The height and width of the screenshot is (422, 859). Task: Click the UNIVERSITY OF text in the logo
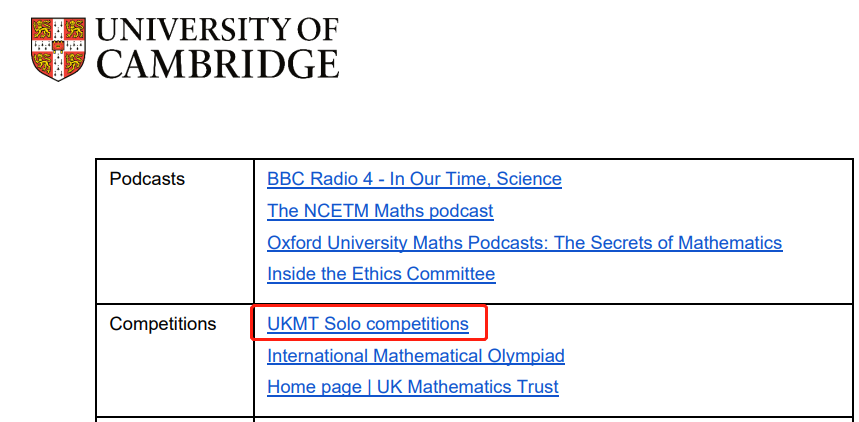[217, 30]
